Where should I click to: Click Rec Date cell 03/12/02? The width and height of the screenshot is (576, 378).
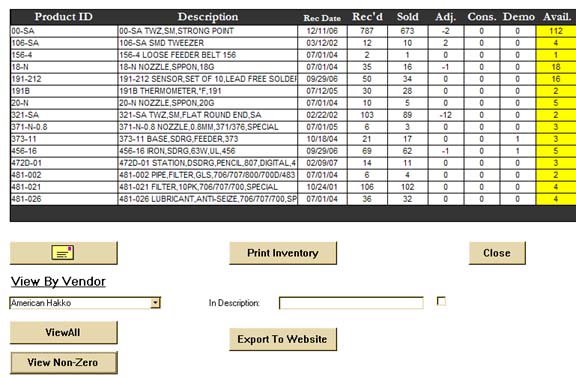pyautogui.click(x=322, y=43)
